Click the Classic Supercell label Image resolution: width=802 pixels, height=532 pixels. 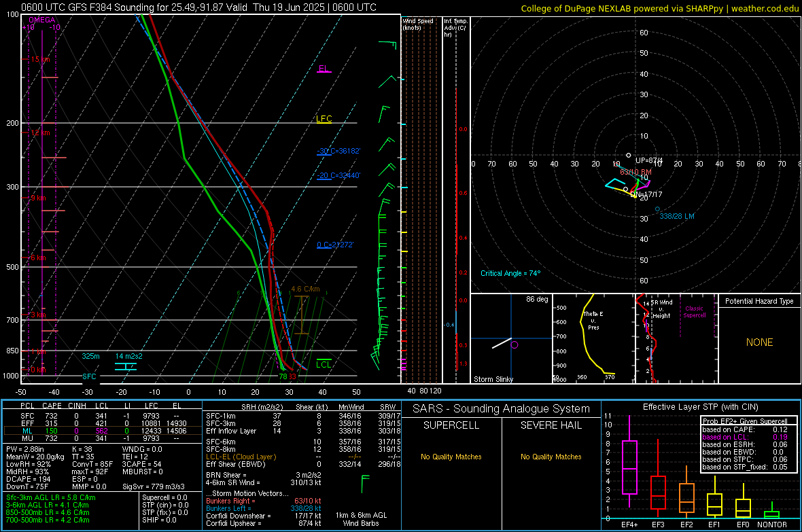pyautogui.click(x=695, y=312)
